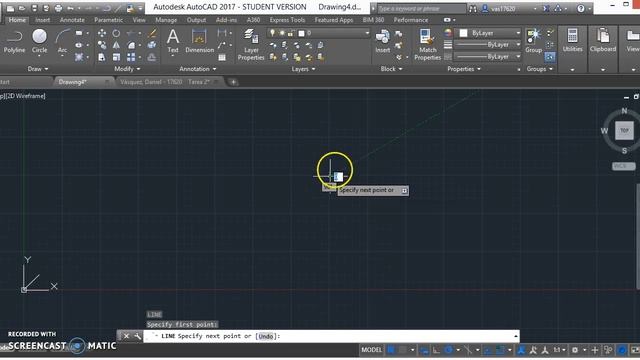Click the Stretch tool icon
The image size is (640, 360).
(x=102, y=57)
